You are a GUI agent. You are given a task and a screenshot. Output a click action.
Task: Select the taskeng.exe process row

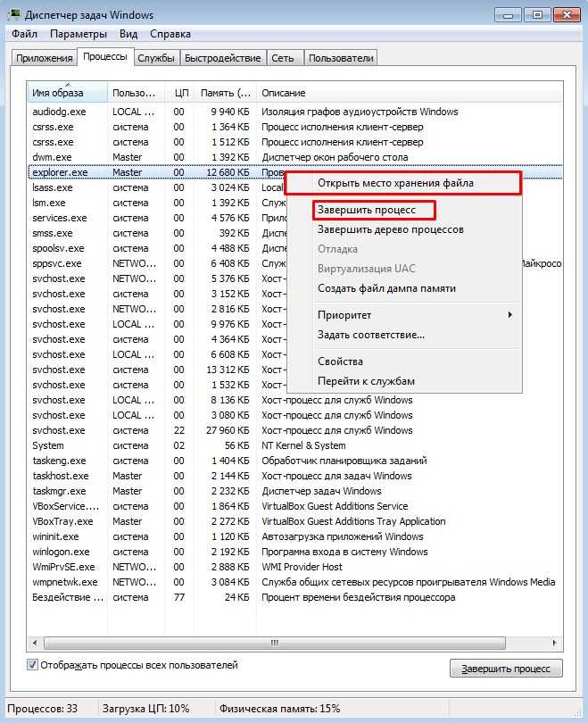[x=295, y=461]
